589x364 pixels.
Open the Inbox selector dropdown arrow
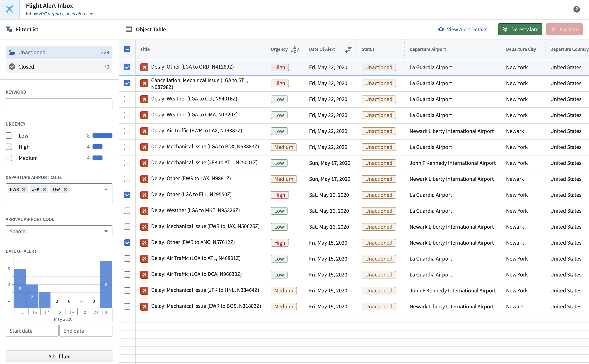(x=91, y=14)
